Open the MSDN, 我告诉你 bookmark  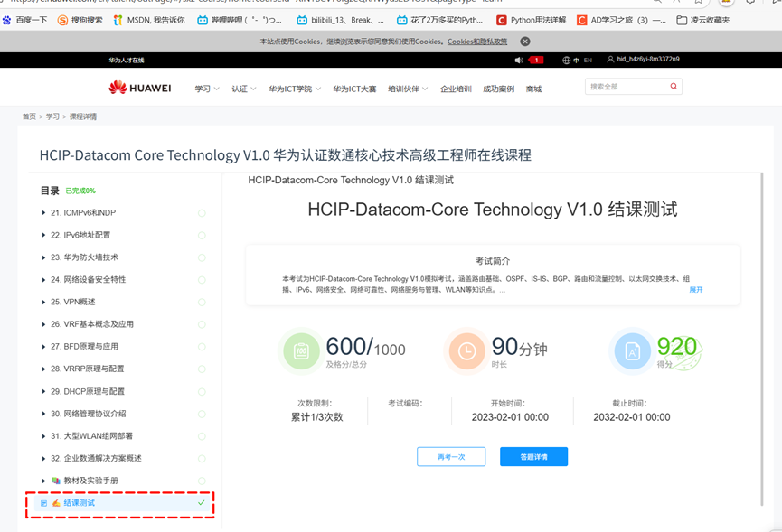149,21
